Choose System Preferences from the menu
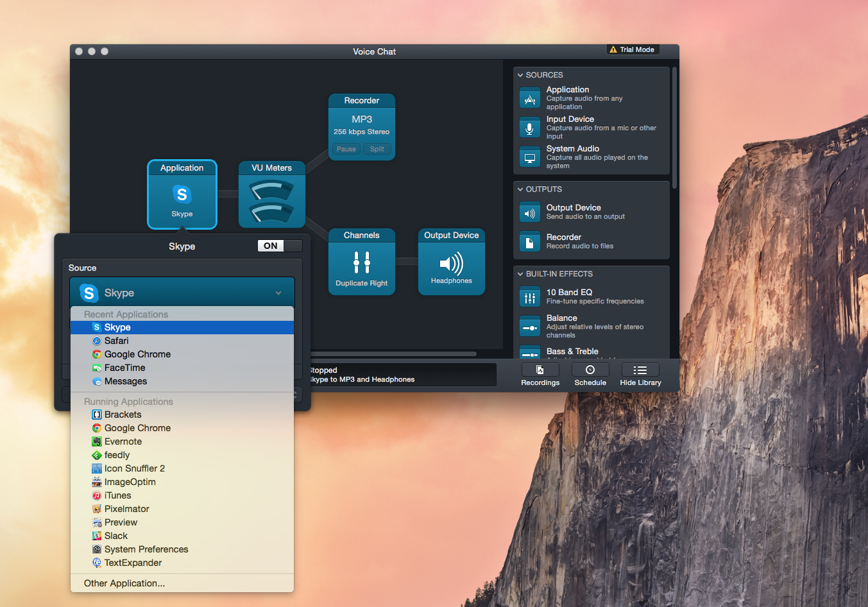Image resolution: width=868 pixels, height=607 pixels. pos(182,549)
